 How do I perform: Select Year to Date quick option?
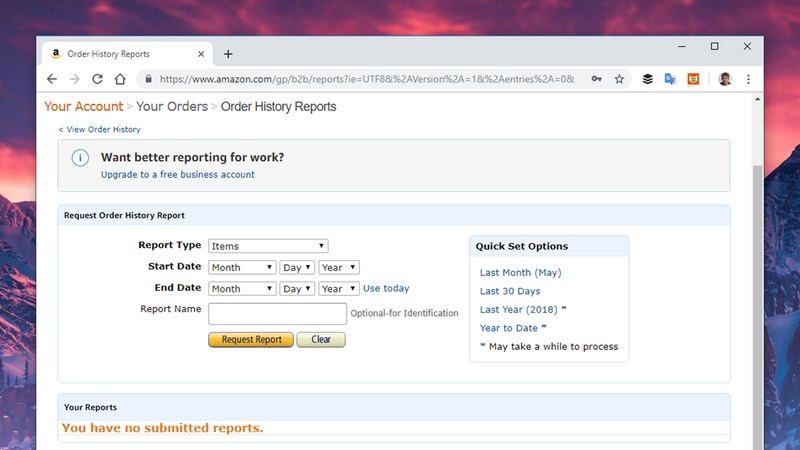(x=509, y=328)
